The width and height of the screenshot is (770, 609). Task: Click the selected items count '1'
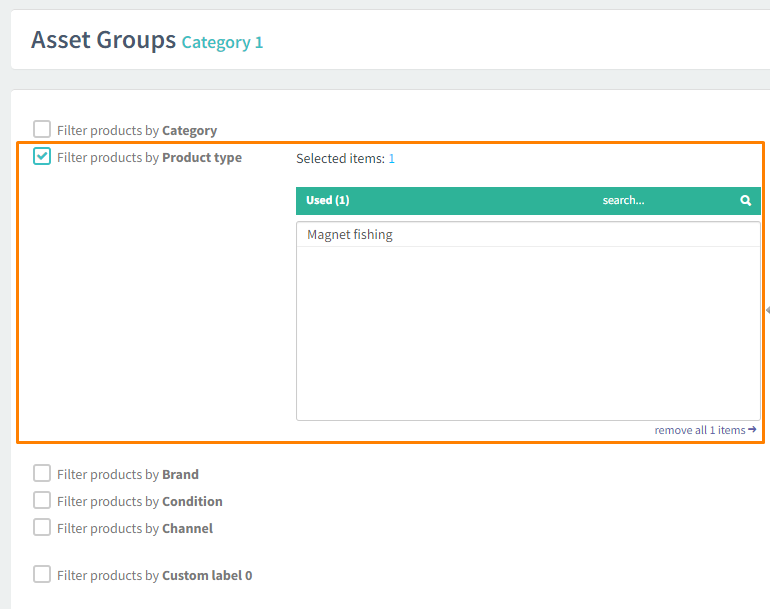coord(392,158)
